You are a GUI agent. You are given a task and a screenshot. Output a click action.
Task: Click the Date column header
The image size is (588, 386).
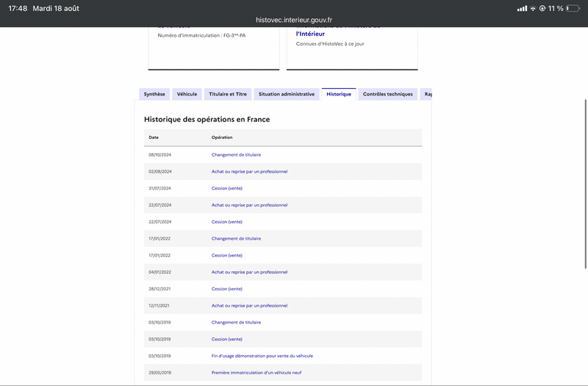(x=154, y=137)
